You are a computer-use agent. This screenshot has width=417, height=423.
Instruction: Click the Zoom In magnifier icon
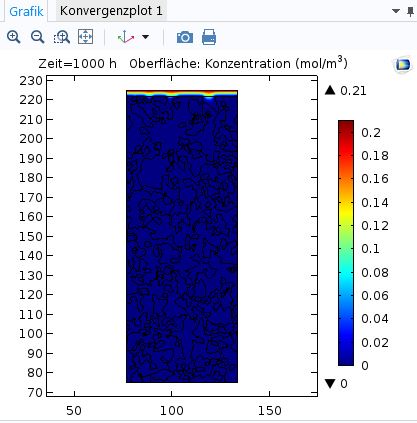[14, 37]
